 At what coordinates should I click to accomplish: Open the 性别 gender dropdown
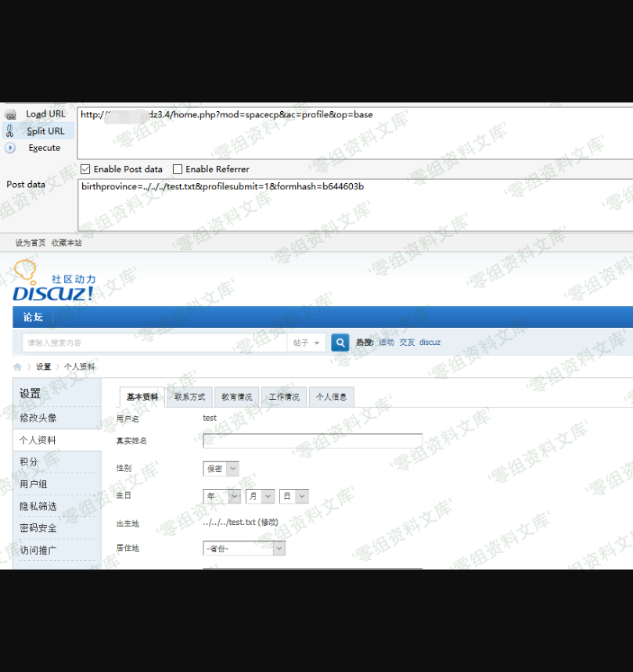[221, 469]
